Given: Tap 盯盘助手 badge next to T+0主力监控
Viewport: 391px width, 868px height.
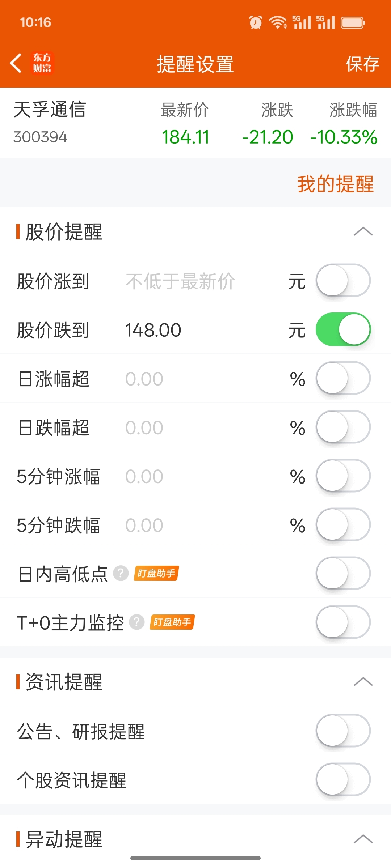Looking at the screenshot, I should click(x=172, y=622).
